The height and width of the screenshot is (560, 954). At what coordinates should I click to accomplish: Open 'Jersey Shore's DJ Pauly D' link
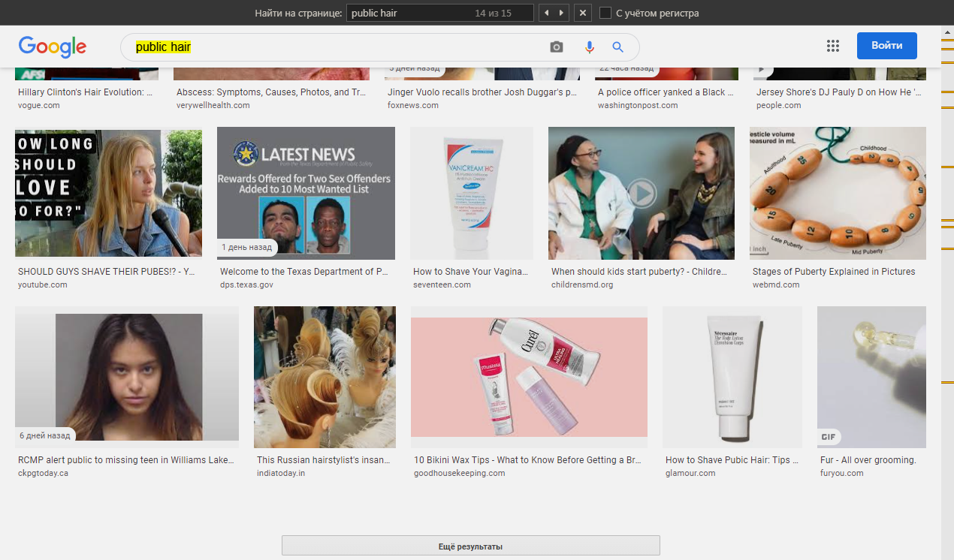tap(839, 92)
